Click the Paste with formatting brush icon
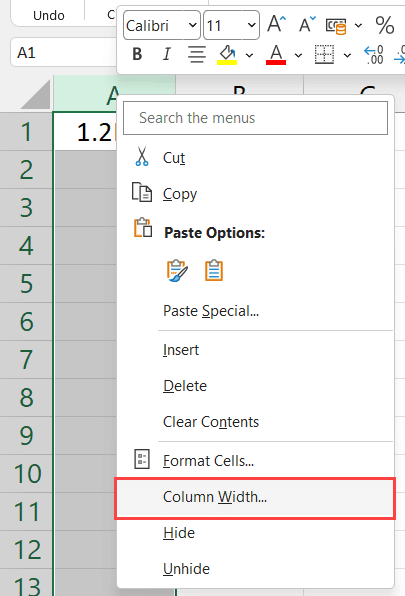This screenshot has width=405, height=596. tap(177, 270)
